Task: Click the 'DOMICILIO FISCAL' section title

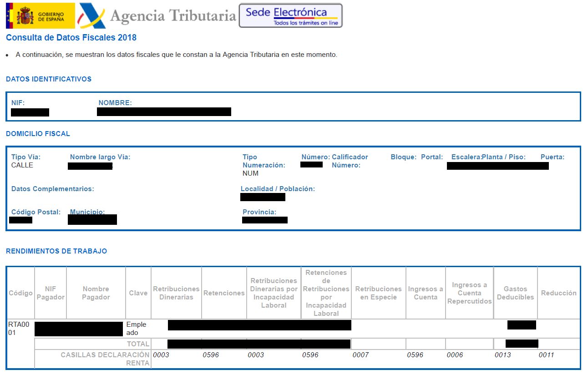Action: coord(38,134)
